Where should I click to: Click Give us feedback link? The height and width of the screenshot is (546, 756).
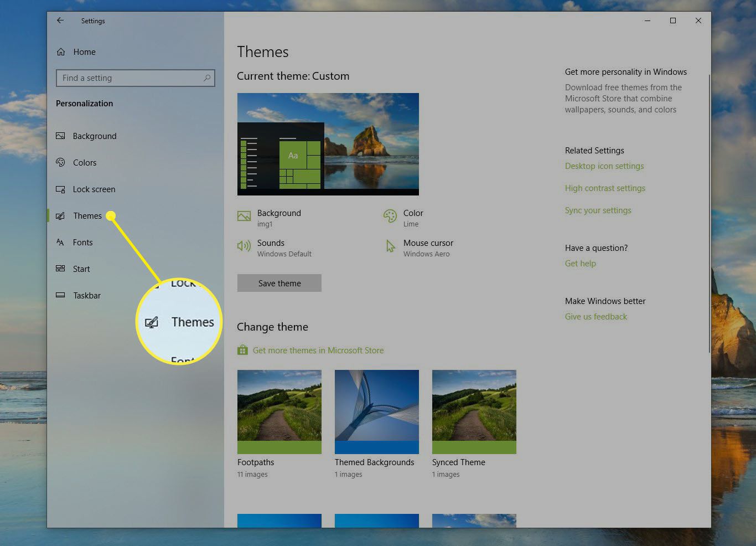point(596,316)
